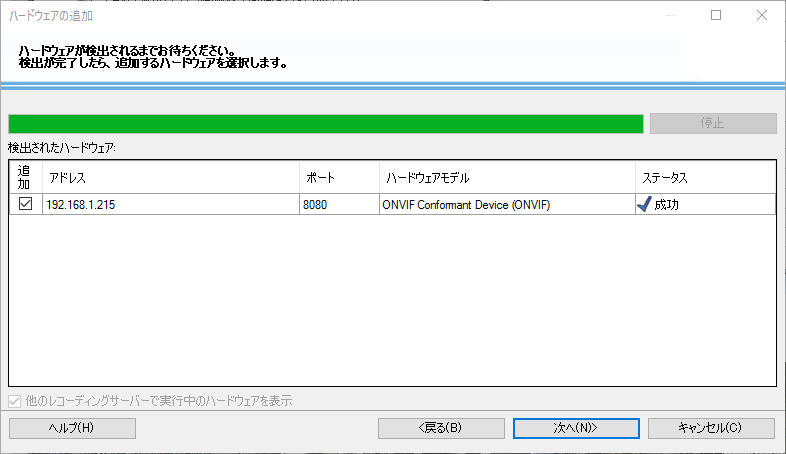The width and height of the screenshot is (786, 454).
Task: Sort by the ステータス column header
Action: (x=705, y=177)
